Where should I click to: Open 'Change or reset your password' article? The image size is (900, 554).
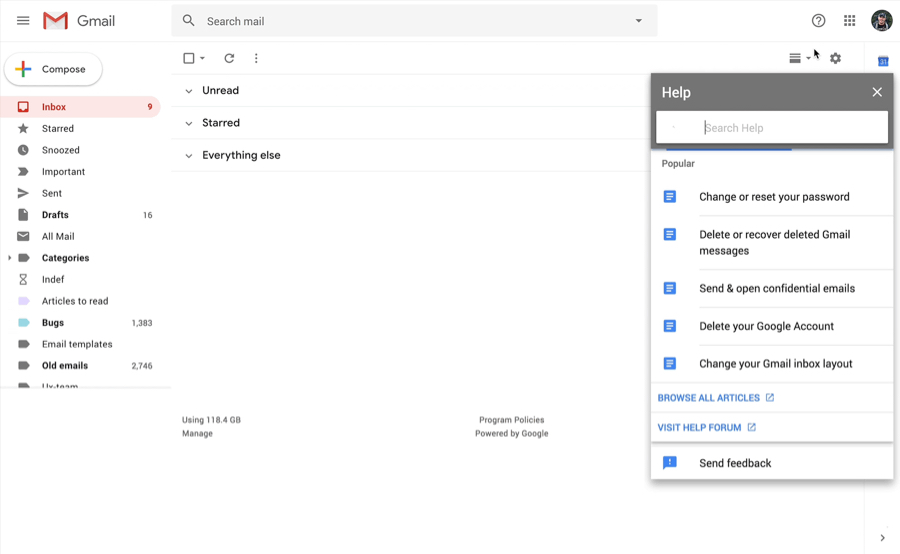click(x=772, y=197)
